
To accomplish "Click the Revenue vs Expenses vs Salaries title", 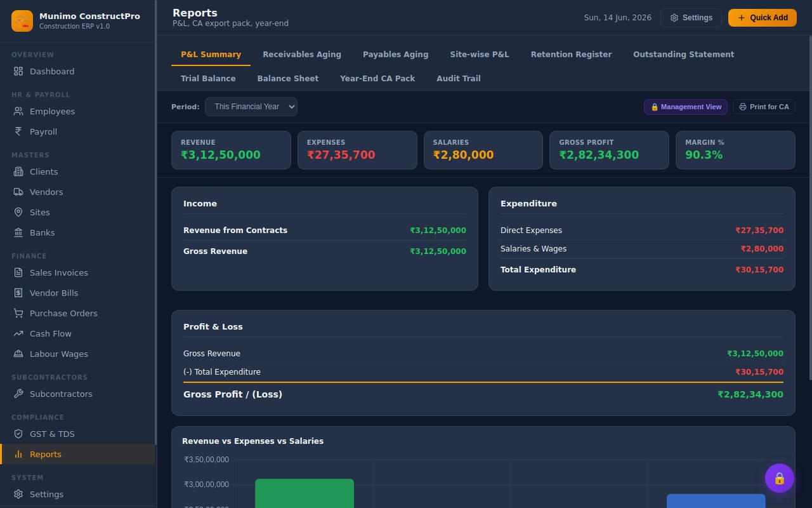I will (x=252, y=441).
